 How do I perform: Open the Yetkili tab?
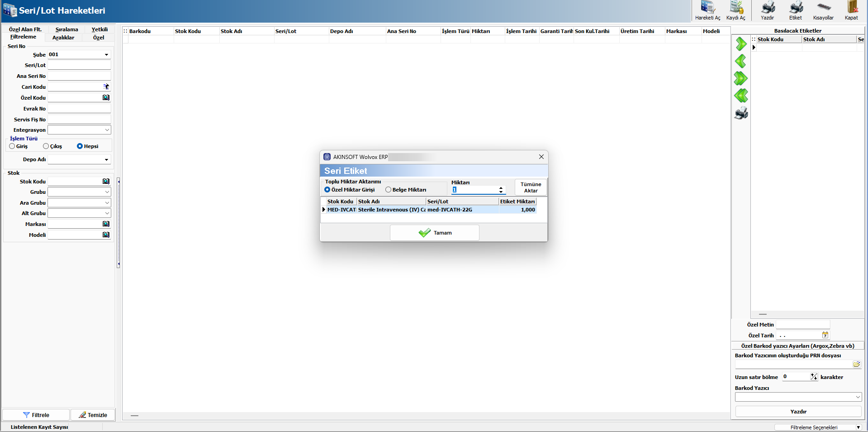coord(100,29)
